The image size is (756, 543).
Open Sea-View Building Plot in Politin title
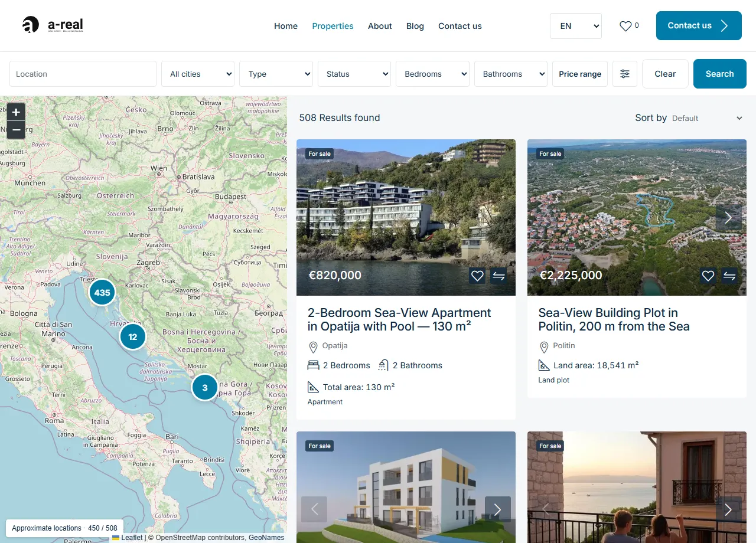click(614, 319)
